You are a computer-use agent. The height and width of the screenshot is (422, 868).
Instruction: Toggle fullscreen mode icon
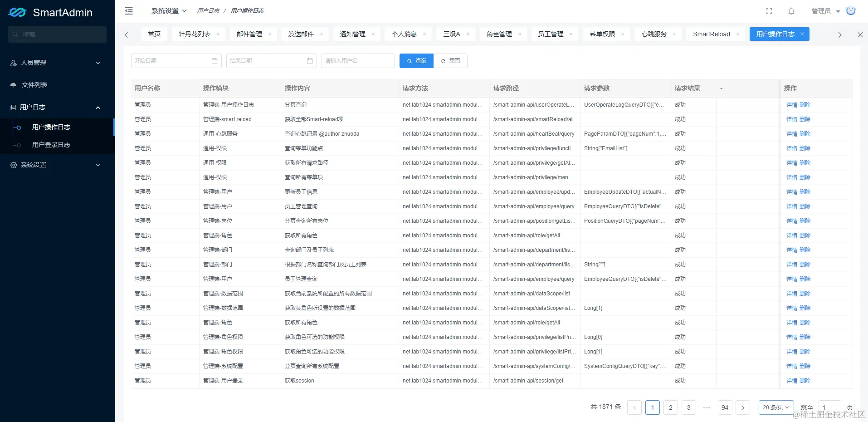[769, 11]
